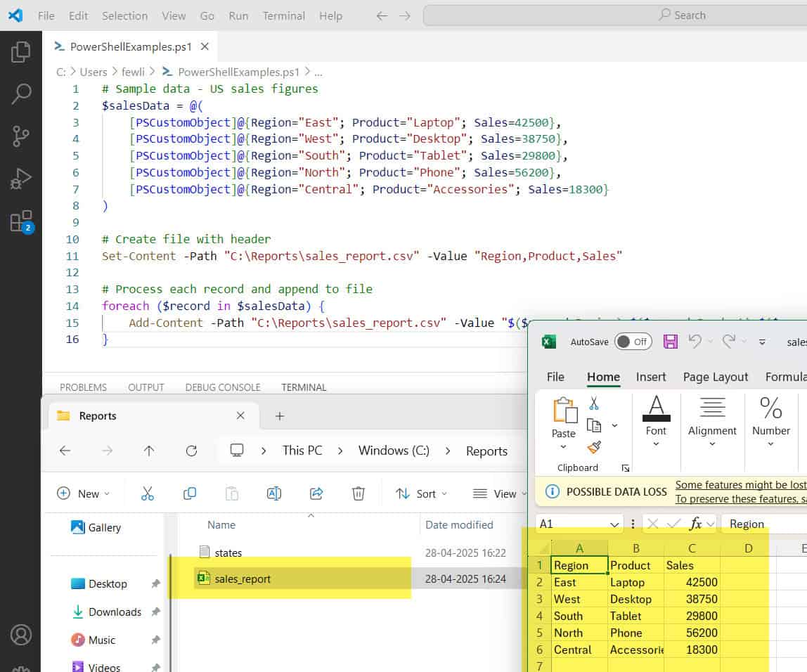Expand Excel Paste options arrow
This screenshot has height=672, width=807.
click(563, 446)
